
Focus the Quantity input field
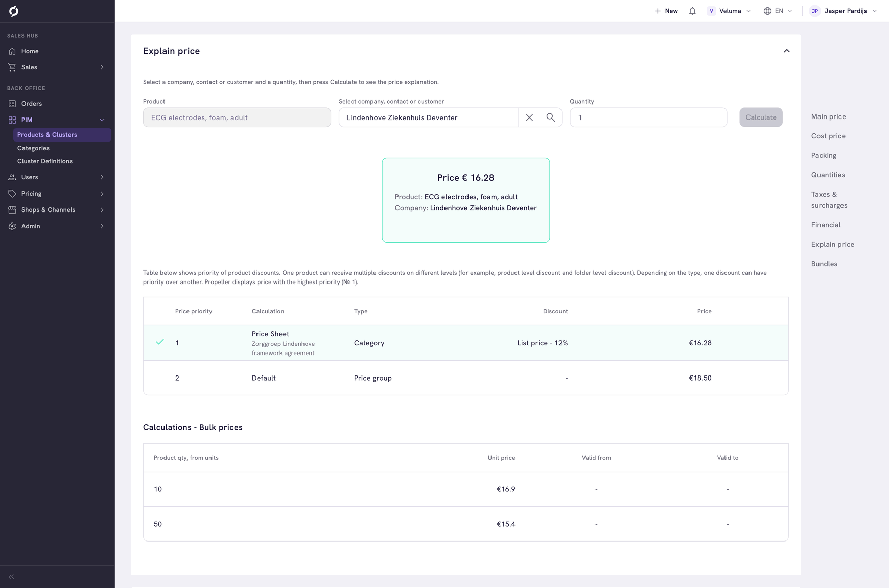[x=648, y=117]
